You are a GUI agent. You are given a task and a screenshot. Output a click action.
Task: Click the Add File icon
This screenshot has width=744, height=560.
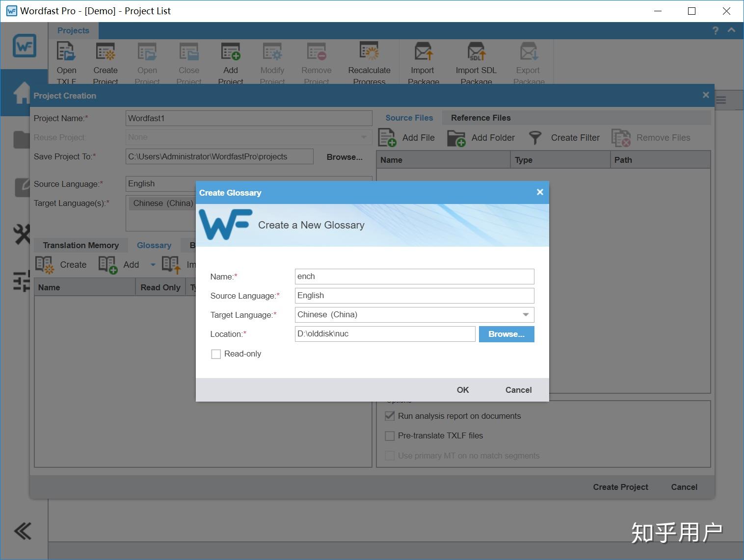[x=387, y=138]
